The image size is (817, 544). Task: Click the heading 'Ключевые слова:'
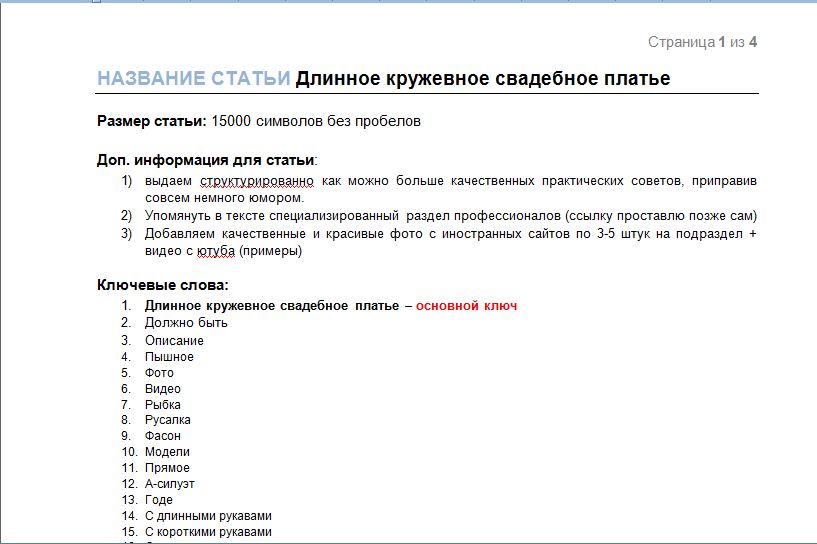[163, 285]
